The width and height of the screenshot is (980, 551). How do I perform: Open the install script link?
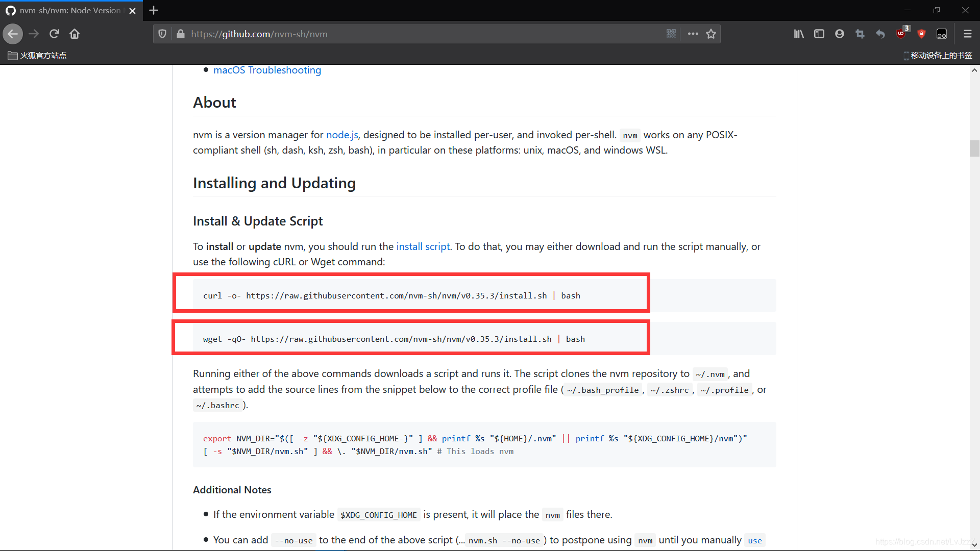pyautogui.click(x=423, y=246)
